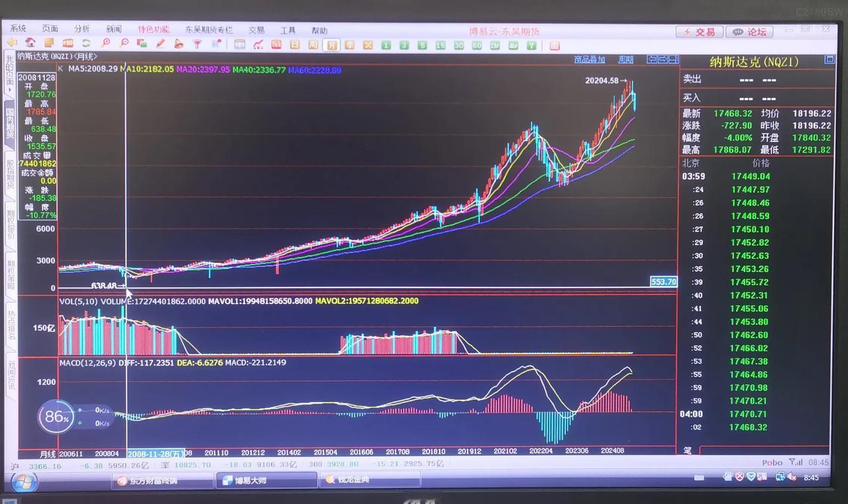This screenshot has height=504, width=848.
Task: Open the home page icon in toolbar
Action: click(30, 44)
